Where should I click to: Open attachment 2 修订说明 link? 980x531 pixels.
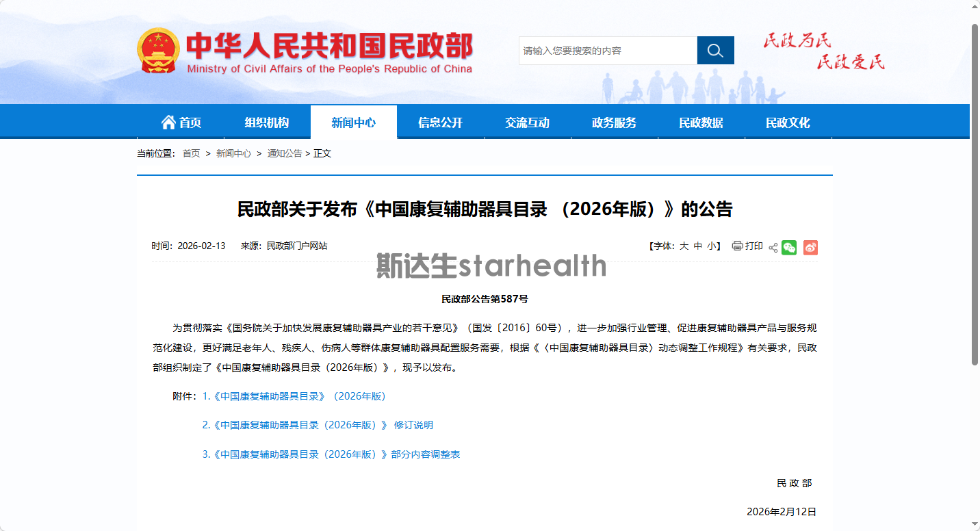318,425
